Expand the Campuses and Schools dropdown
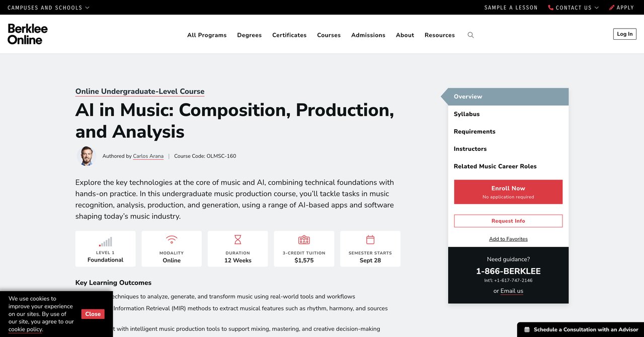The image size is (644, 337). coord(48,8)
